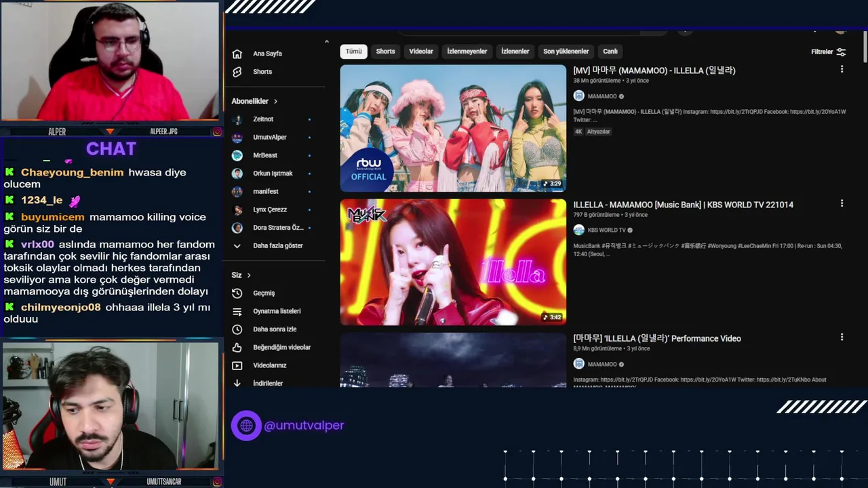Click KBS WORLD TV channel avatar

[579, 230]
